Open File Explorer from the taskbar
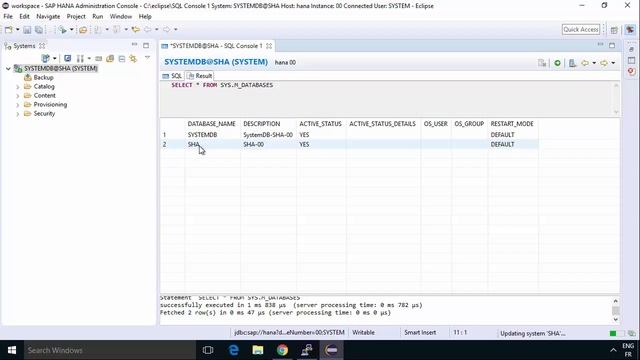 [258, 350]
